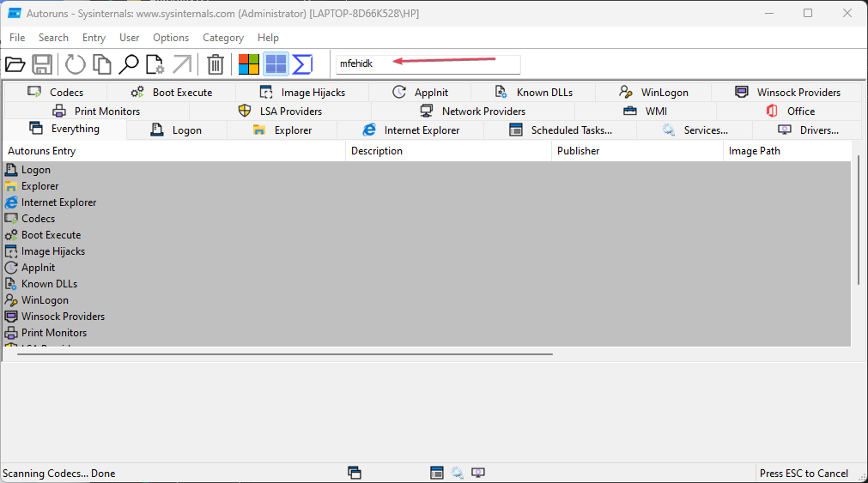Click the Drivers monitor status bar icon
The width and height of the screenshot is (868, 483).
click(478, 473)
